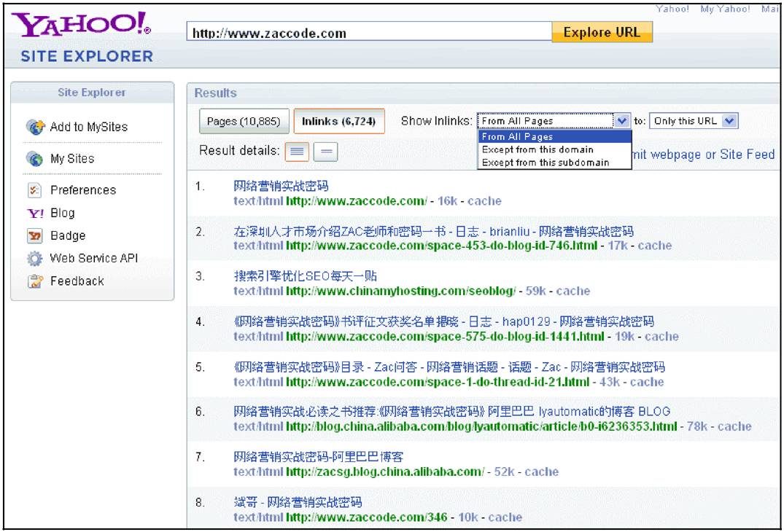This screenshot has width=784, height=532.
Task: Click the chinamyhosting.com/seoblog/ URL
Action: point(400,291)
